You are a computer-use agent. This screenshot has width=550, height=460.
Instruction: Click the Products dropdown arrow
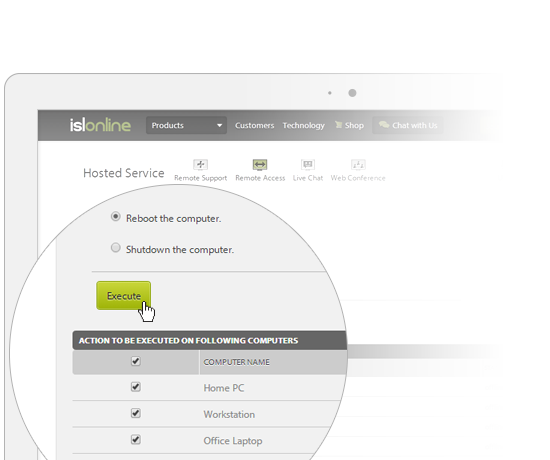pyautogui.click(x=219, y=126)
